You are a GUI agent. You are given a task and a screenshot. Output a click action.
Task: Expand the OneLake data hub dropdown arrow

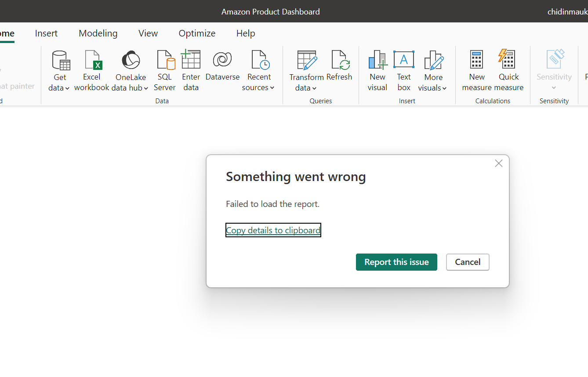[146, 88]
